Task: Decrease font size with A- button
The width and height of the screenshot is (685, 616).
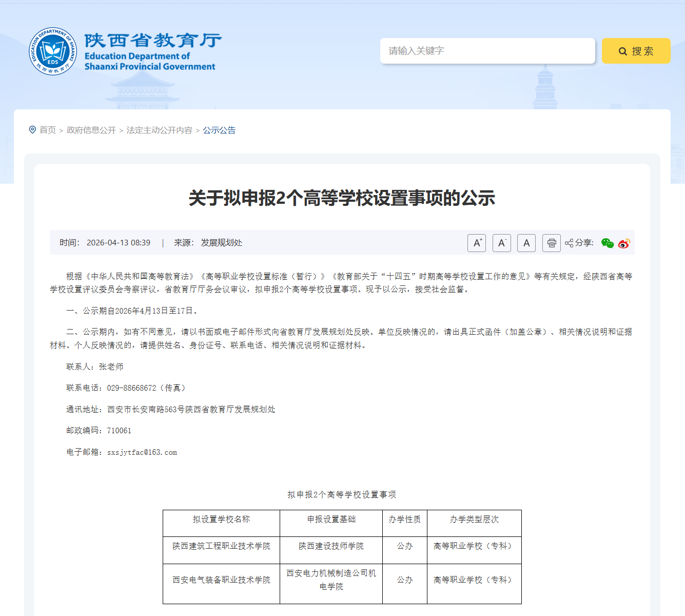Action: tap(501, 243)
